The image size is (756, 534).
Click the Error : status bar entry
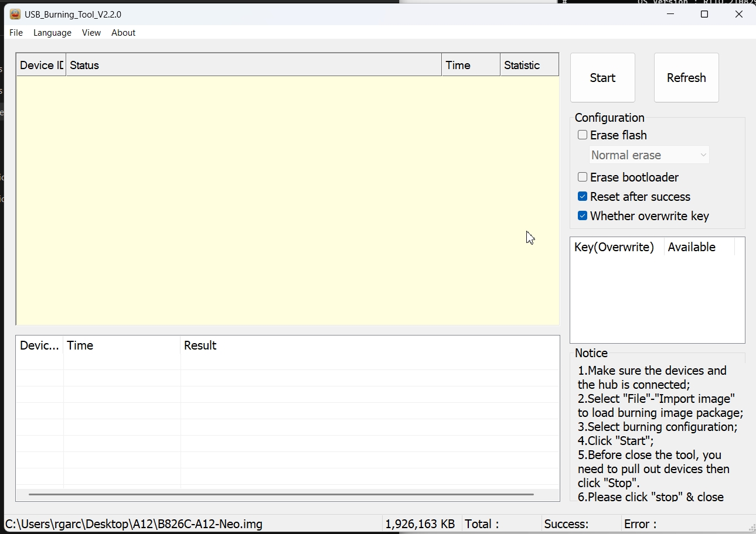(641, 524)
